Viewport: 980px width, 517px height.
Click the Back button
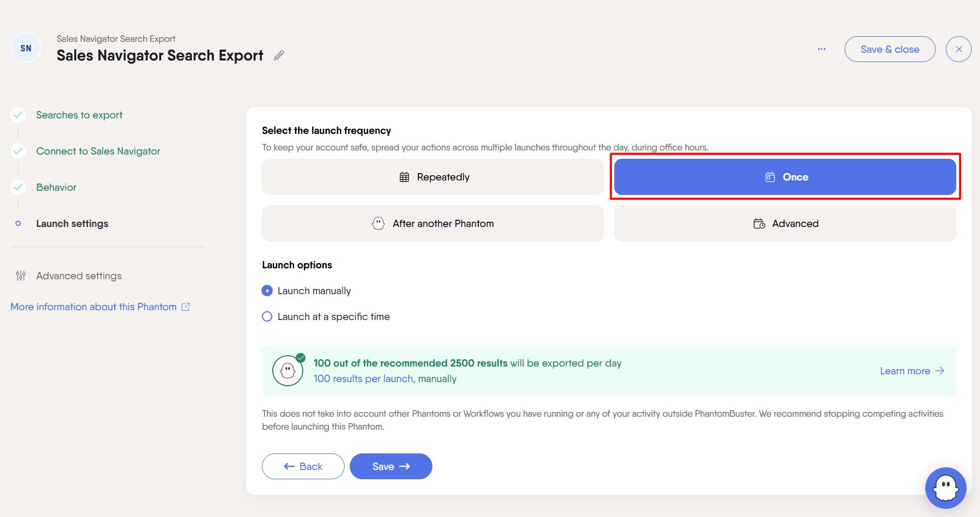pyautogui.click(x=303, y=466)
